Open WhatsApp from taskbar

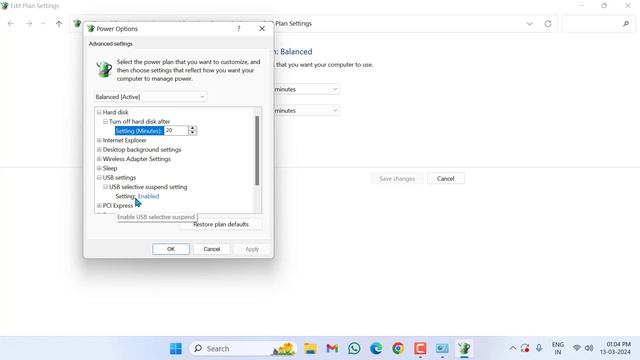coord(354,349)
